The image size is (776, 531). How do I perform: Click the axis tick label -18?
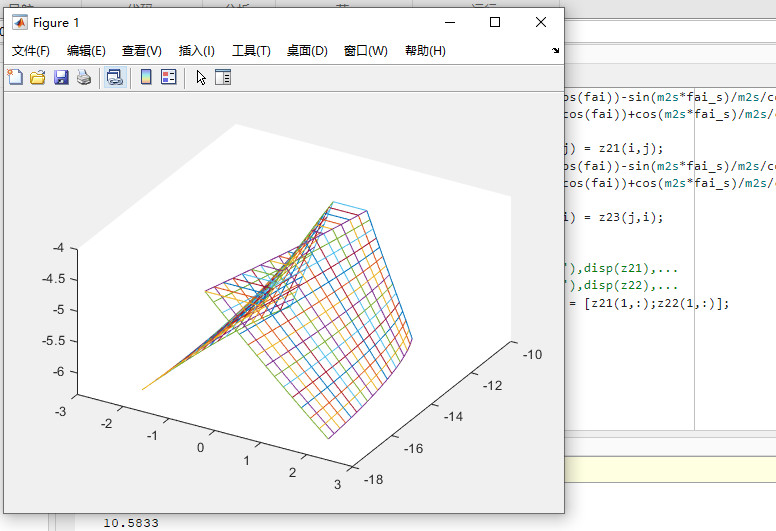(x=373, y=480)
